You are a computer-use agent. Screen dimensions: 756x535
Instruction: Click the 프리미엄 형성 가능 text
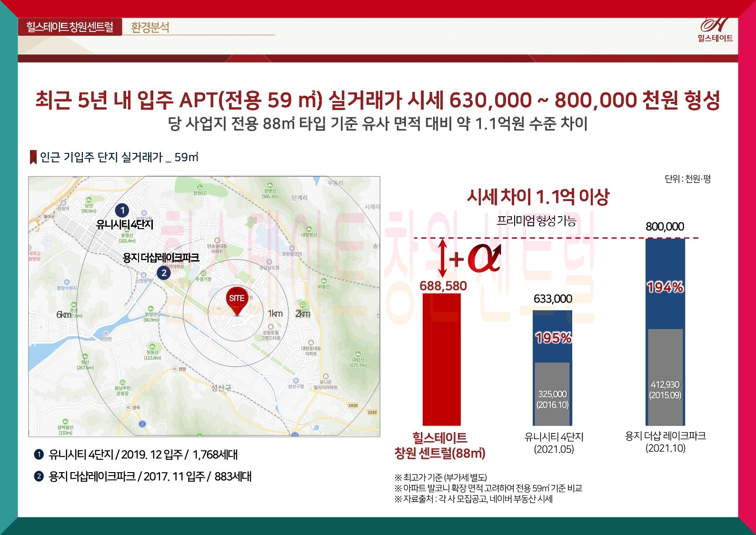(x=537, y=221)
